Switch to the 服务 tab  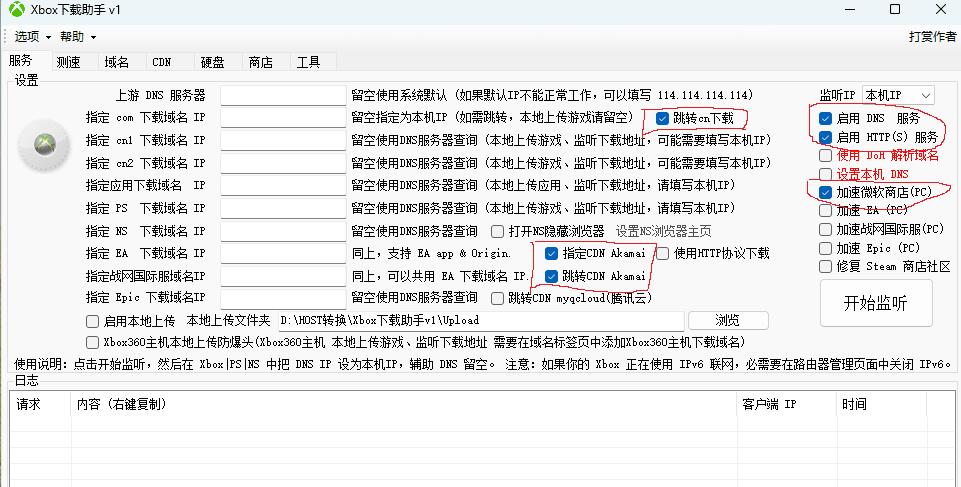(20, 61)
